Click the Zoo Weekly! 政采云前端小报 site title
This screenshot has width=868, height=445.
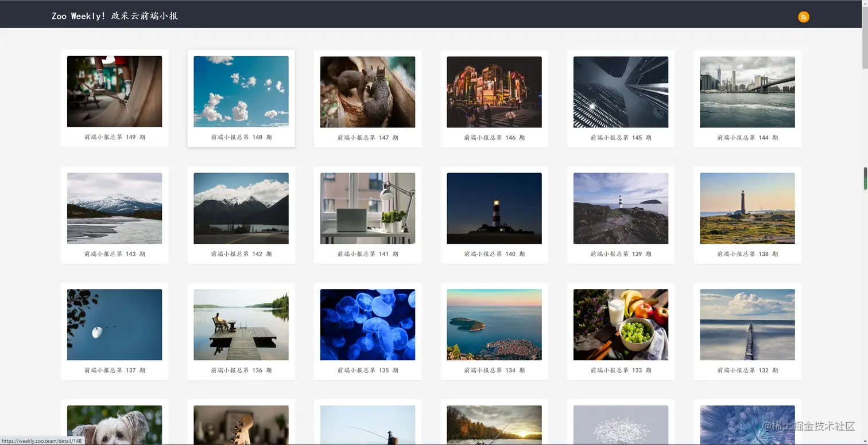pos(115,16)
